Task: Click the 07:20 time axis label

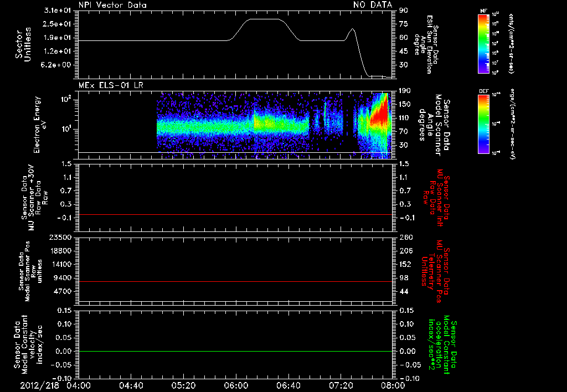Action: tap(341, 385)
